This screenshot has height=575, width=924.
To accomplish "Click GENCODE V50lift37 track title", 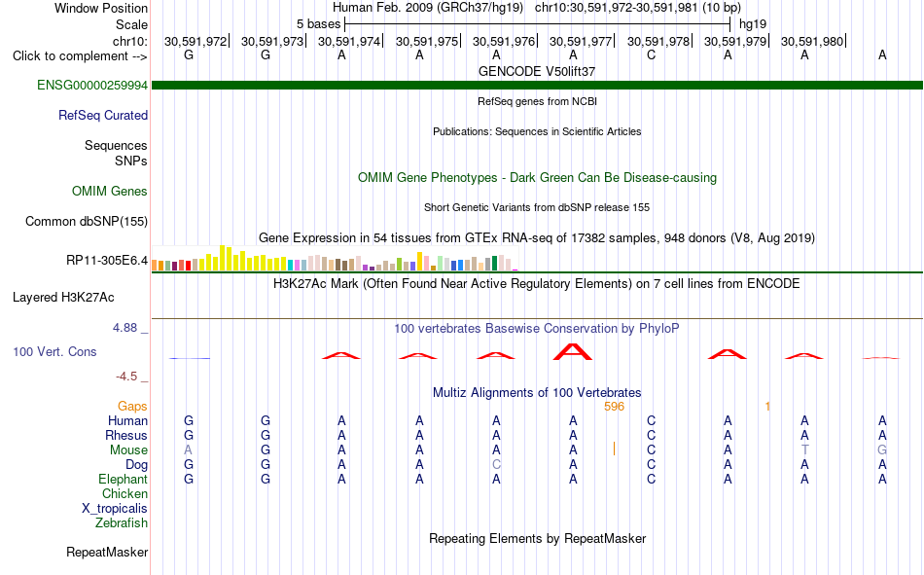I will [x=537, y=71].
